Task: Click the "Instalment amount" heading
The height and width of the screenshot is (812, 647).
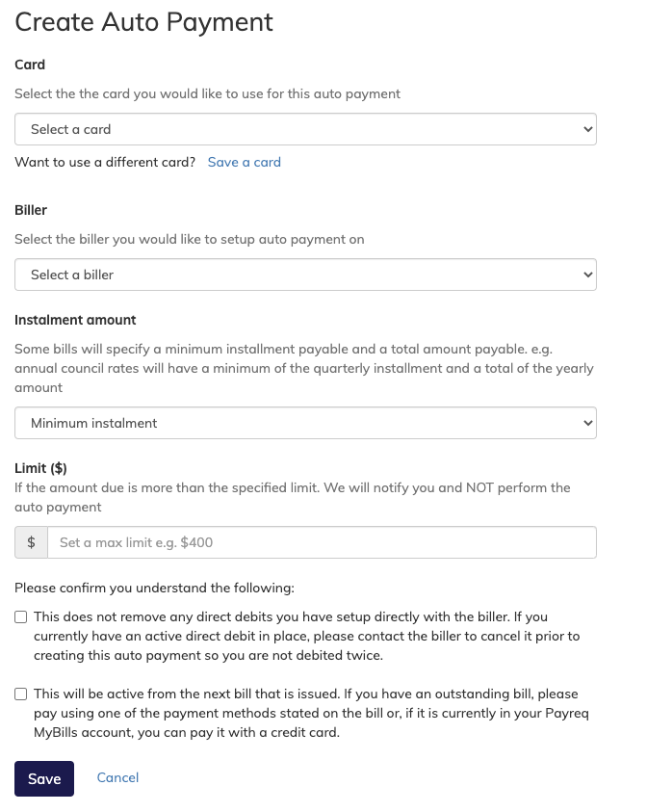Action: pos(75,320)
